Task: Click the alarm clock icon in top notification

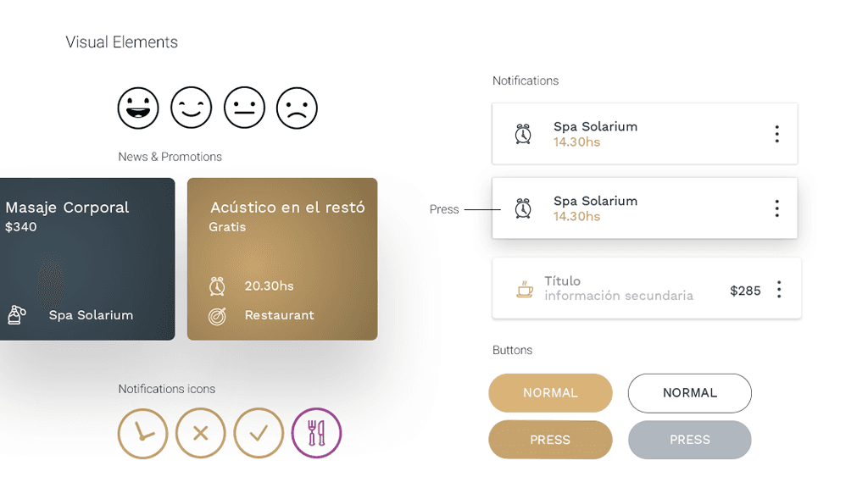Action: [523, 134]
